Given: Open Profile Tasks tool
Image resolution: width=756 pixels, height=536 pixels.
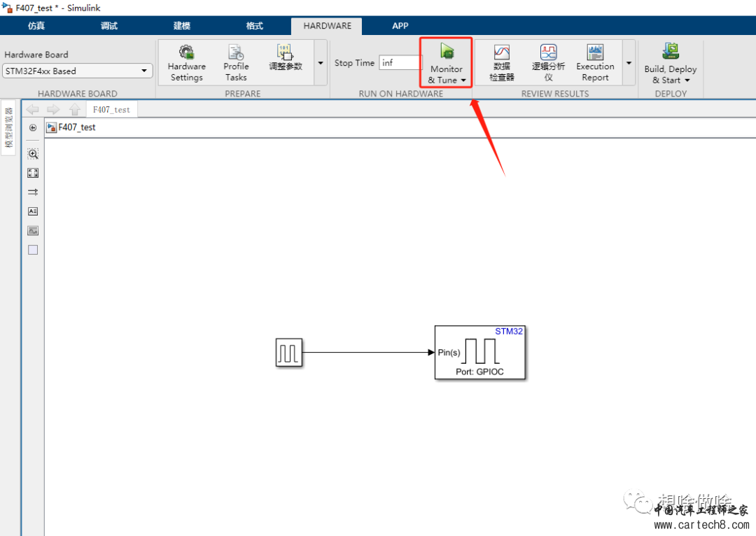Looking at the screenshot, I should 236,63.
